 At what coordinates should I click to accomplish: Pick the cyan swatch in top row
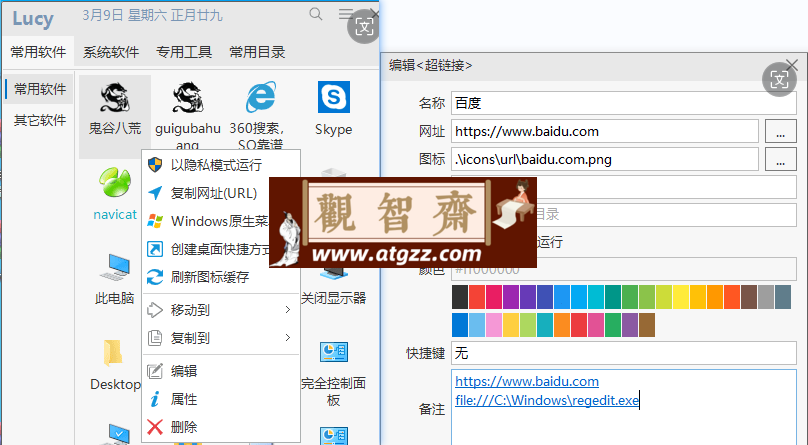tap(596, 297)
